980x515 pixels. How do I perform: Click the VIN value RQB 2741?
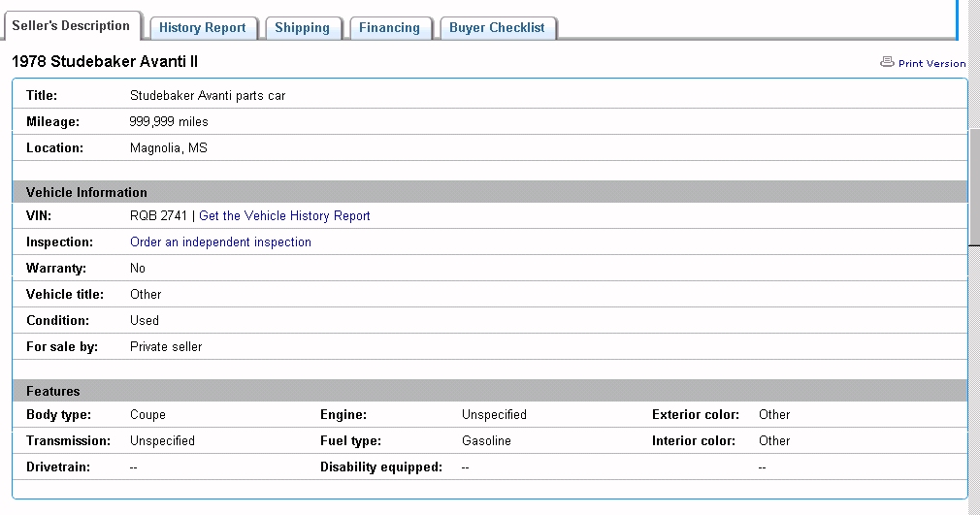point(158,216)
